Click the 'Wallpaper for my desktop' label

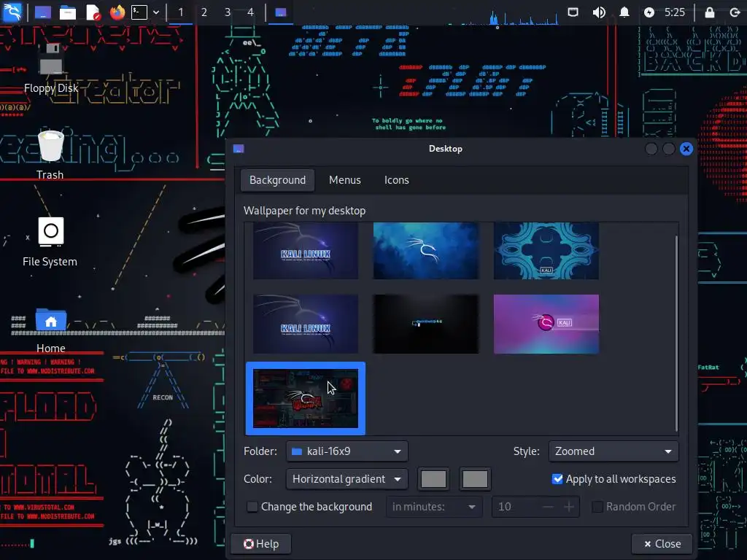coord(304,211)
